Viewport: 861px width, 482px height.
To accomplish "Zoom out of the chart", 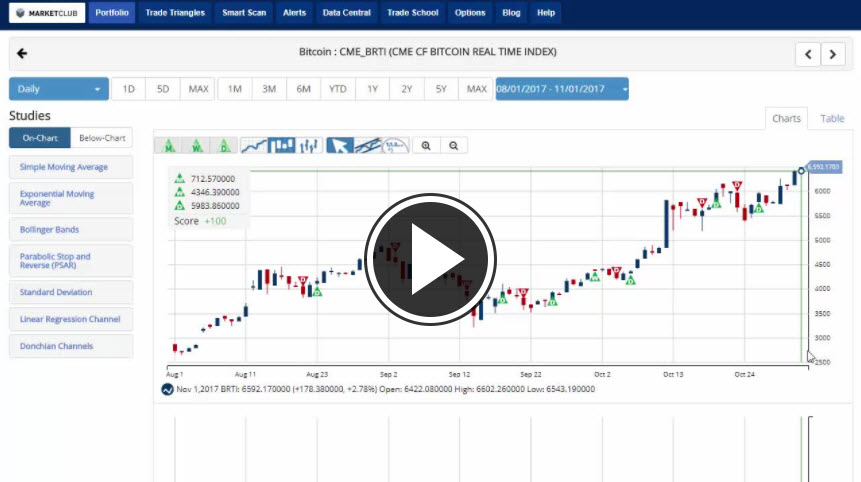I will coord(453,146).
